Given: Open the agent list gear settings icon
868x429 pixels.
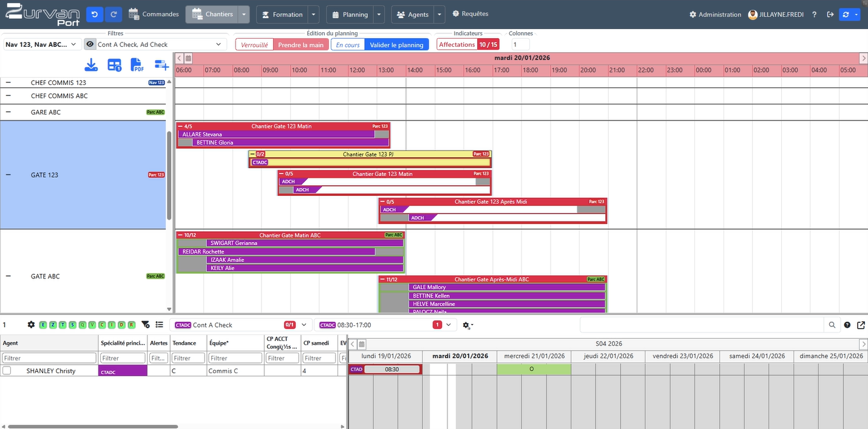Looking at the screenshot, I should pyautogui.click(x=31, y=325).
